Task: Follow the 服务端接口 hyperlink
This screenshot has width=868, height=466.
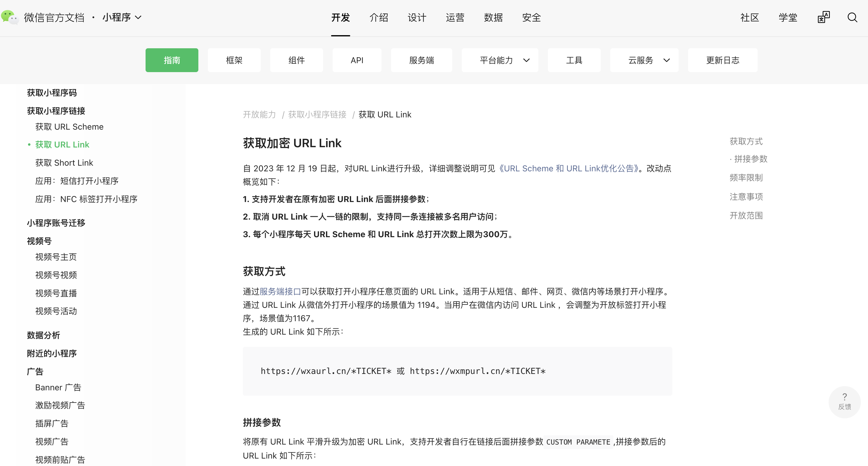Action: pyautogui.click(x=280, y=291)
